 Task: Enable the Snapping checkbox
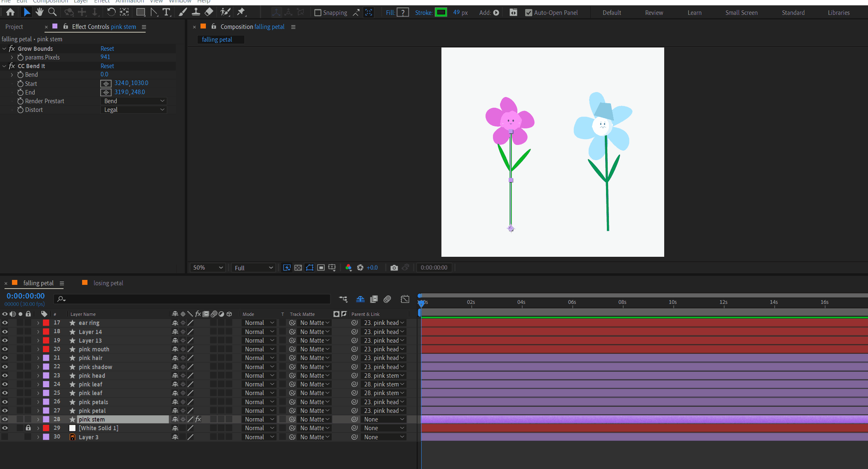(318, 13)
